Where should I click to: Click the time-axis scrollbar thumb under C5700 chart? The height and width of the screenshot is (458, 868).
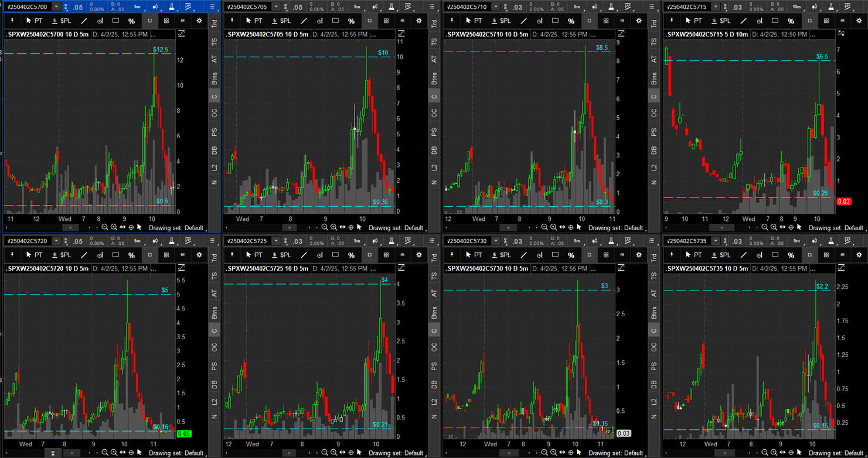click(x=70, y=227)
